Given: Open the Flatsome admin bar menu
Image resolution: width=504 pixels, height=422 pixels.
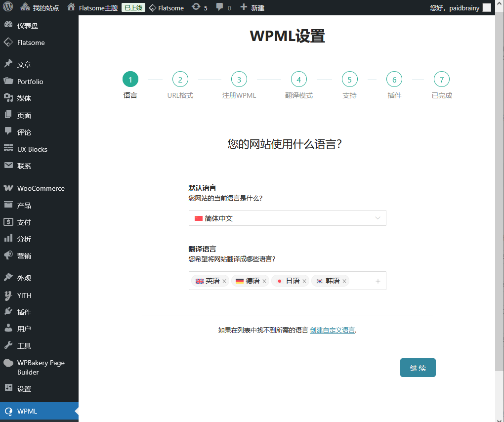Looking at the screenshot, I should click(x=167, y=8).
